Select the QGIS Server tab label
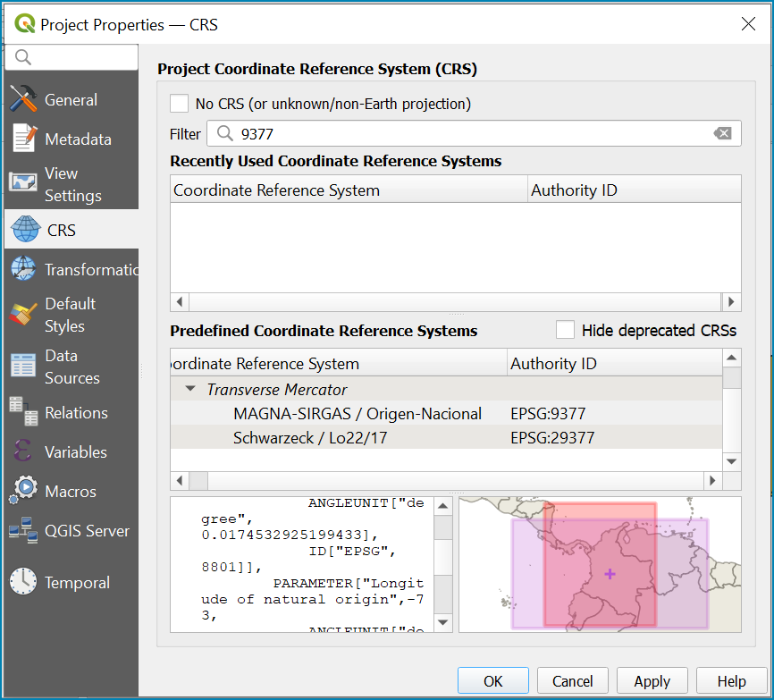Viewport: 774px width, 700px height. click(87, 531)
